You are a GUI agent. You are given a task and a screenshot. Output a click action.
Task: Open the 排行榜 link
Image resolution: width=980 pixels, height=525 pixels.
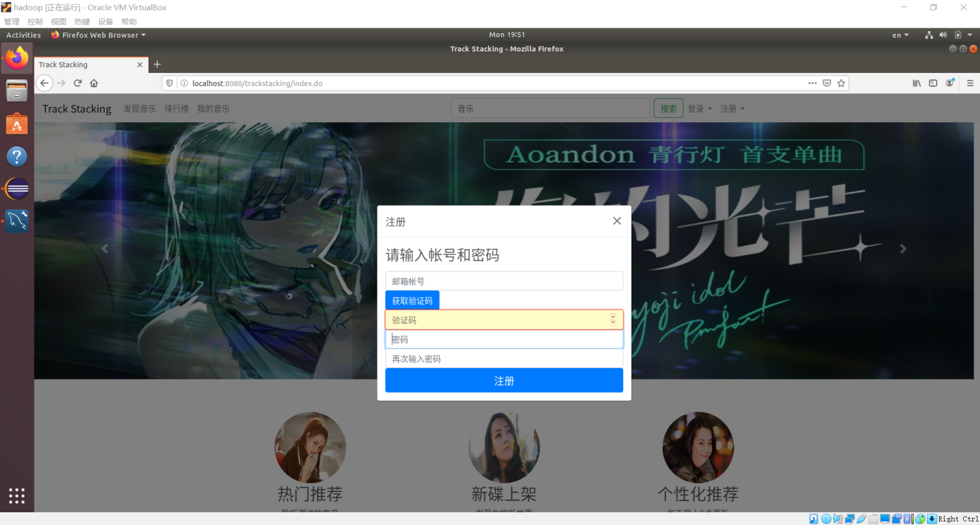(177, 109)
